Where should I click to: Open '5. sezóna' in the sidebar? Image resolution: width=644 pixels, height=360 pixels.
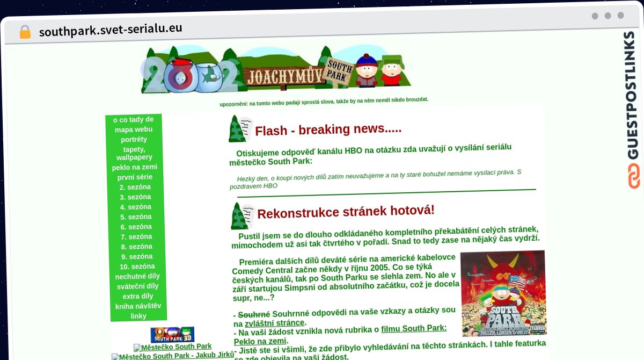tap(136, 217)
